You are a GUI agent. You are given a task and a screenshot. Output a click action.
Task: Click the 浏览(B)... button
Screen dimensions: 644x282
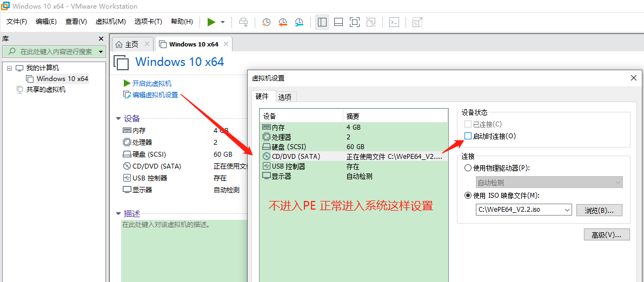599,210
